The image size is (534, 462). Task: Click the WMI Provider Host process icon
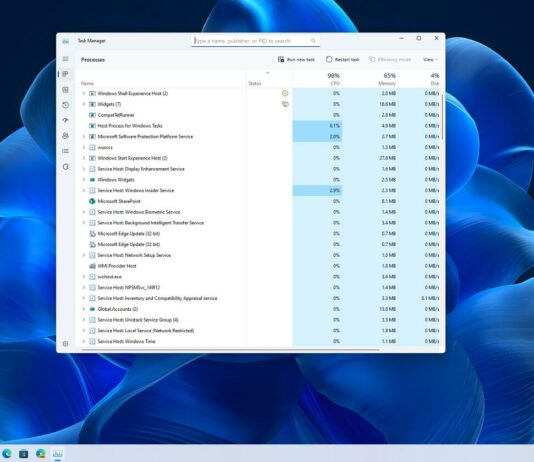point(92,266)
